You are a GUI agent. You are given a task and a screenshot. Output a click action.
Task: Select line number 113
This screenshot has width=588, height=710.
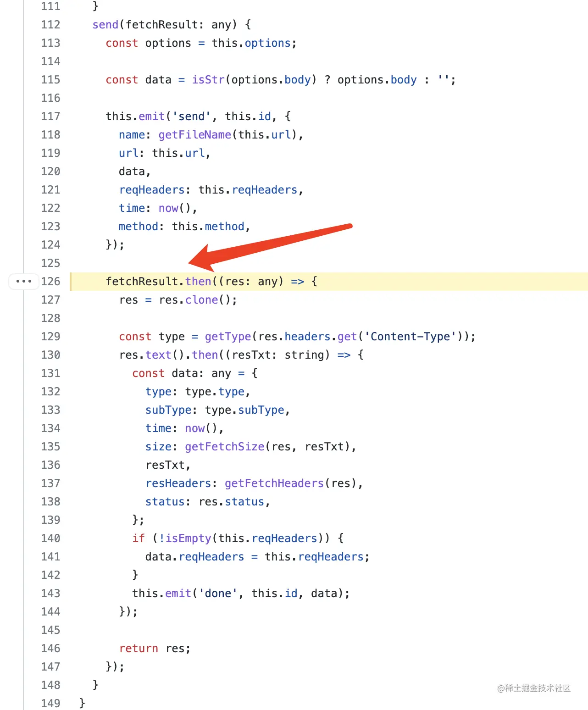point(50,43)
